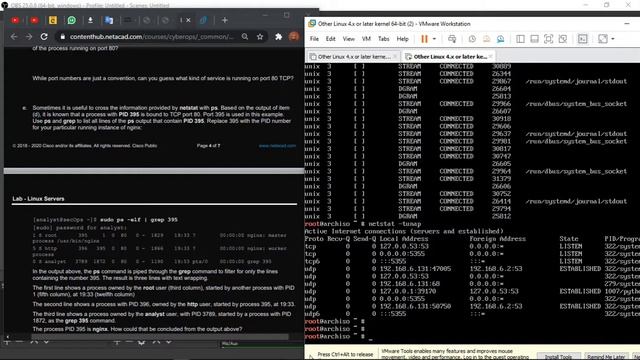Open the VMware Help menu
Viewport: 640px width, 360px height.
point(402,39)
